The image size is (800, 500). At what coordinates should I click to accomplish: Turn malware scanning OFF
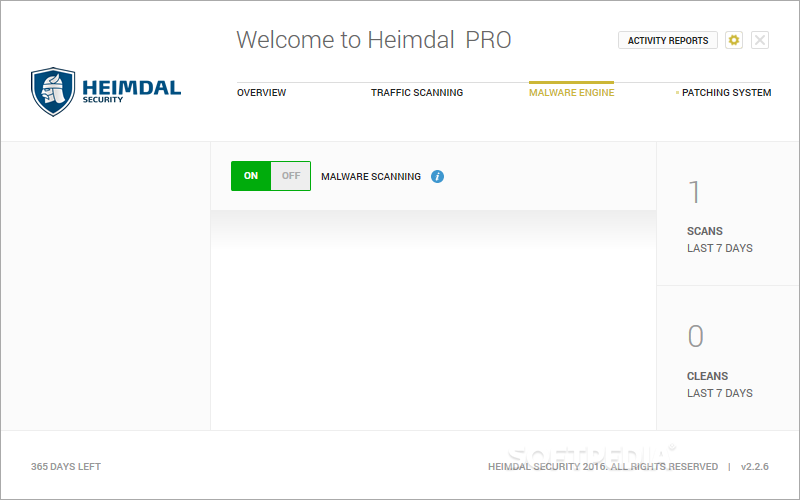[x=291, y=176]
